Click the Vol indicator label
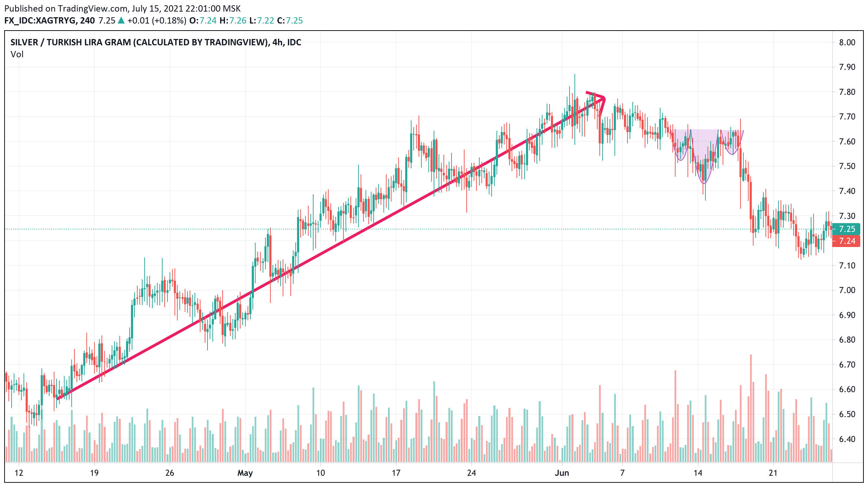 click(17, 54)
